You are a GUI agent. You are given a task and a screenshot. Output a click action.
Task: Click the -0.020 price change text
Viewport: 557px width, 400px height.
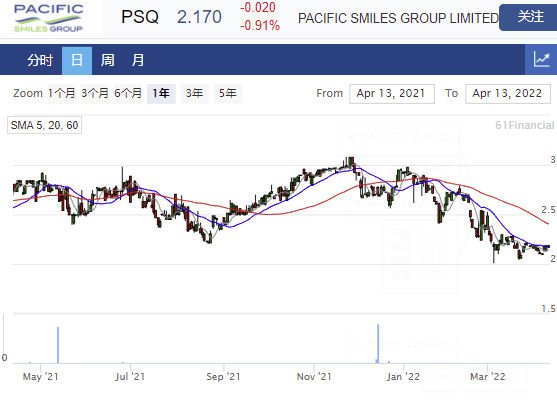click(x=258, y=7)
